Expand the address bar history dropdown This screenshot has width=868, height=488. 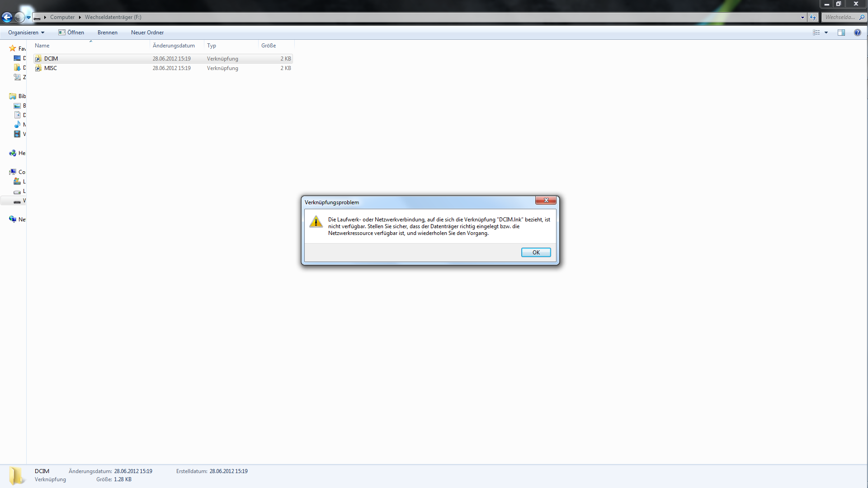[x=802, y=17]
